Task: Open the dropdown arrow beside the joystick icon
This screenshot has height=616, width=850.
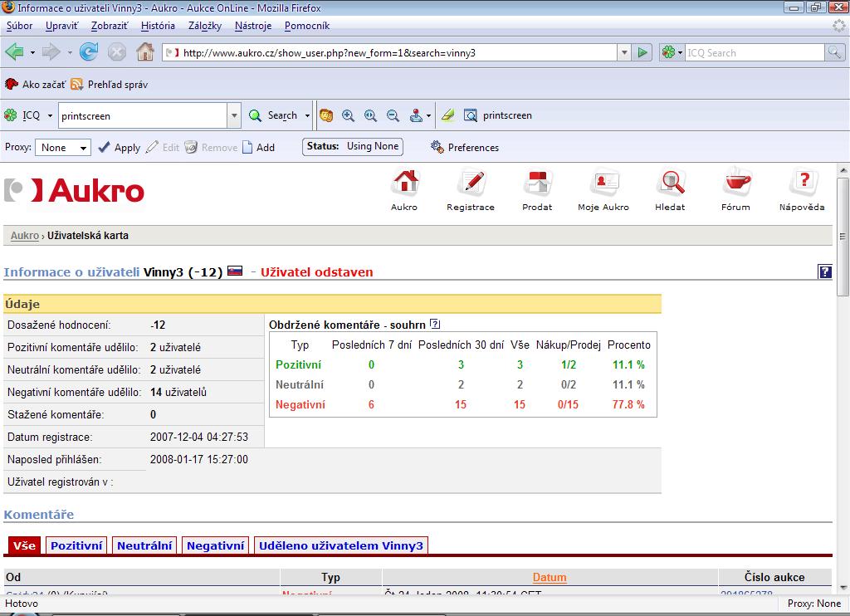Action: (x=428, y=115)
